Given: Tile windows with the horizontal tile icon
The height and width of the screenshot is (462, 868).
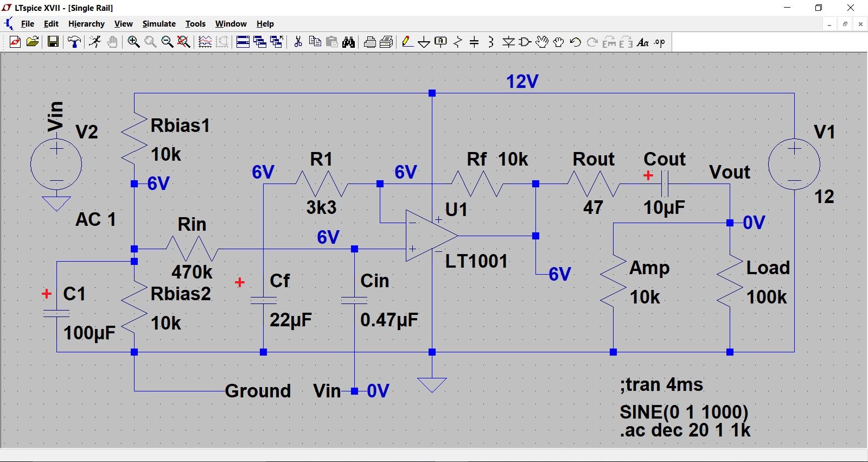Looking at the screenshot, I should (x=243, y=42).
